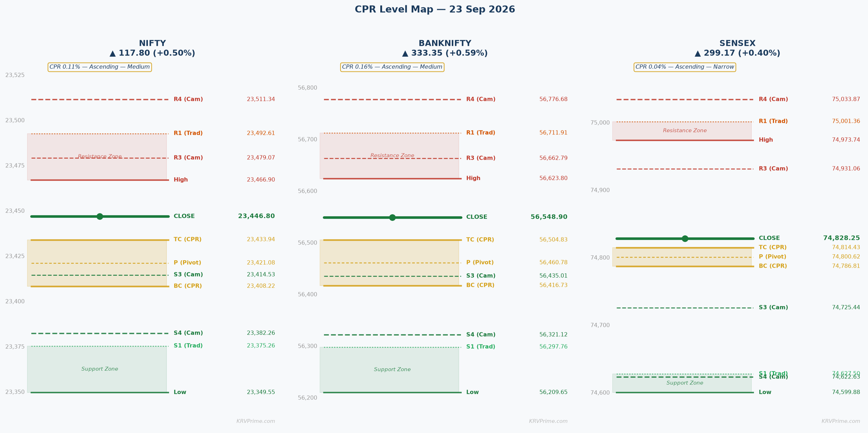The width and height of the screenshot is (868, 433).
Task: Click SENSEX R3 (Cam) value 74,931.06
Action: [846, 169]
